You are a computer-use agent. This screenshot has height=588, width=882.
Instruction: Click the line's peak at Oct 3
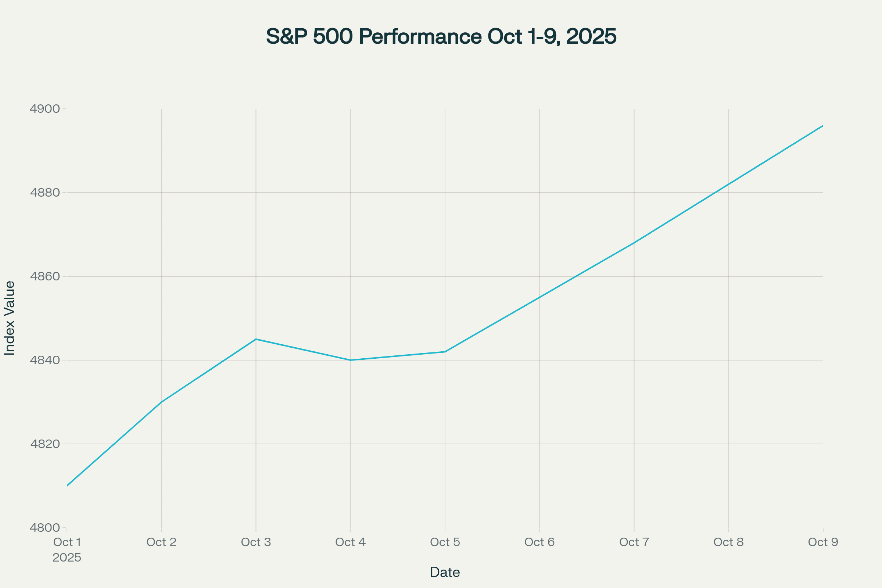click(x=256, y=339)
